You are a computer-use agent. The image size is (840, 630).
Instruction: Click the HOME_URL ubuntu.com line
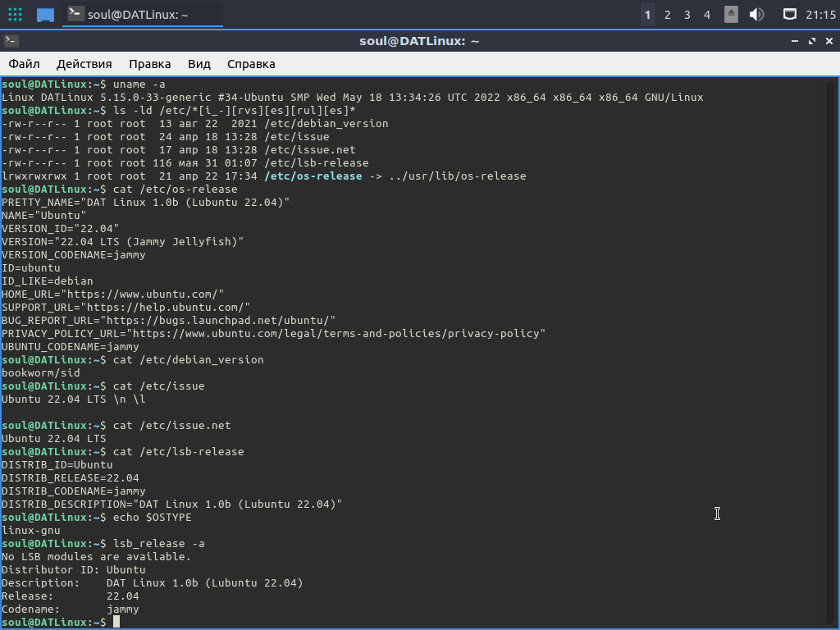pos(113,294)
